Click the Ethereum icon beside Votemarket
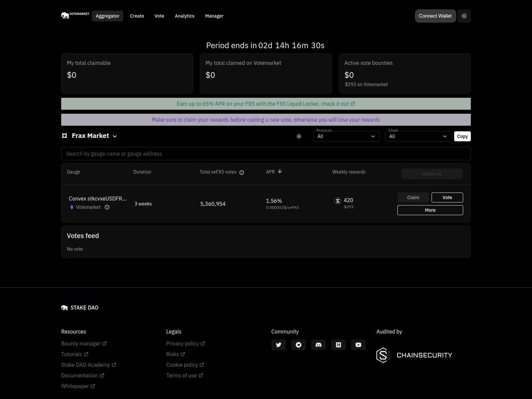Screen dimensions: 532x399 tap(72, 207)
